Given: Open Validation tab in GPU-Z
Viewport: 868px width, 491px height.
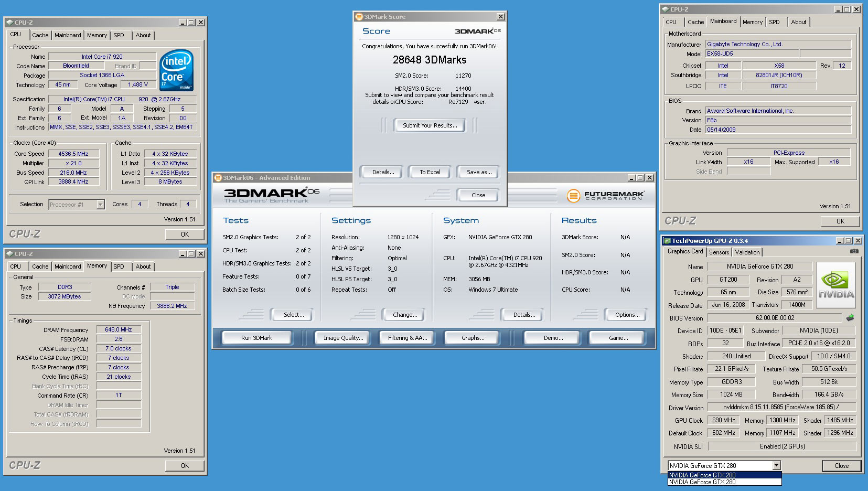Looking at the screenshot, I should click(747, 252).
